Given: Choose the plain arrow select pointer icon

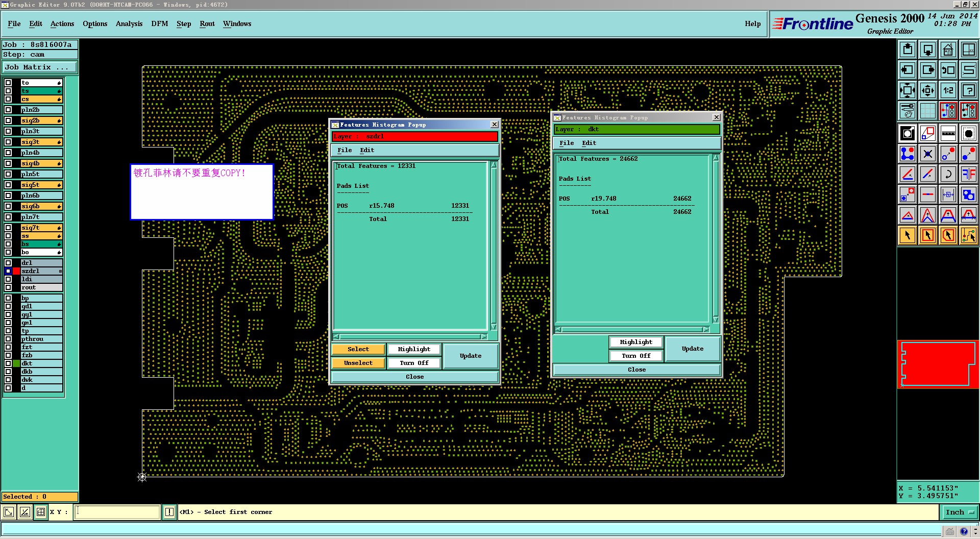Looking at the screenshot, I should (908, 235).
